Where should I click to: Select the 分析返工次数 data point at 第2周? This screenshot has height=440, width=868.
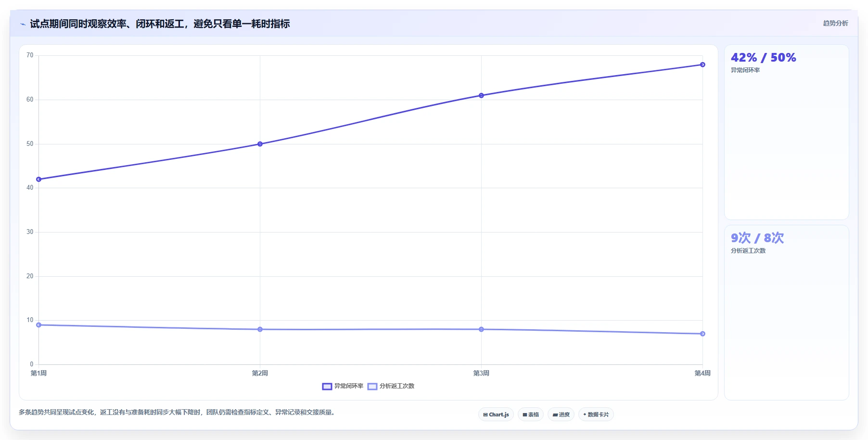(260, 329)
